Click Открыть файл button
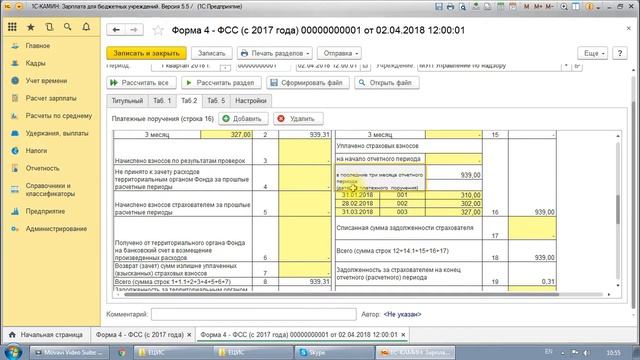Viewport: 640px width, 360px height. point(387,82)
